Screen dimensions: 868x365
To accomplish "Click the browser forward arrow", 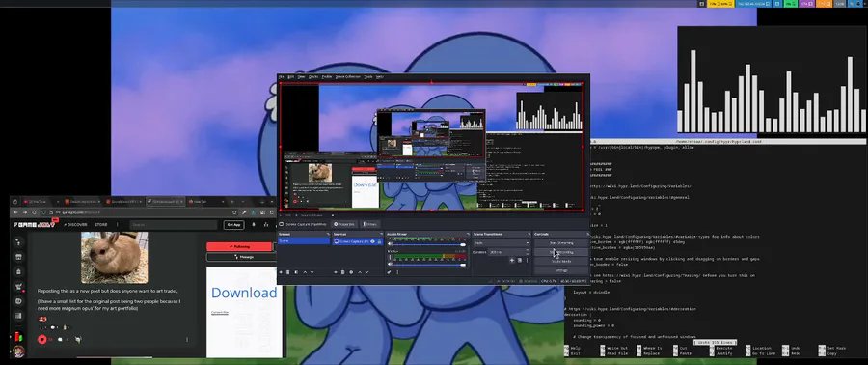I will [25, 212].
